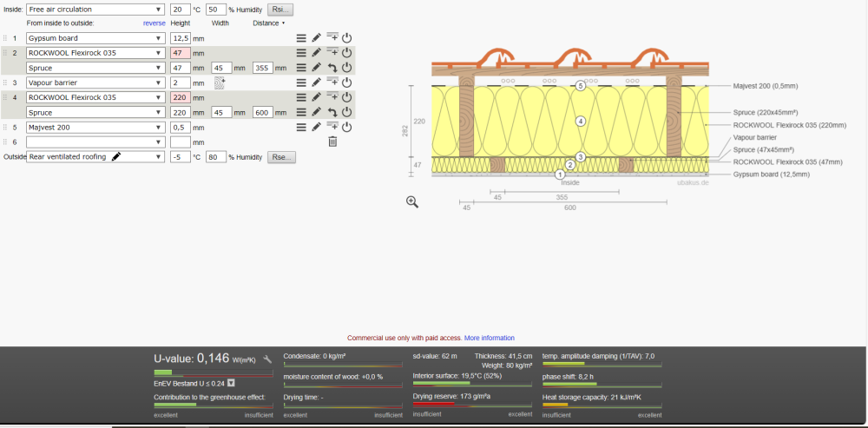Click the 'phase shift: 8,2 h' text
Viewport: 868px width, 428px height.
(568, 377)
